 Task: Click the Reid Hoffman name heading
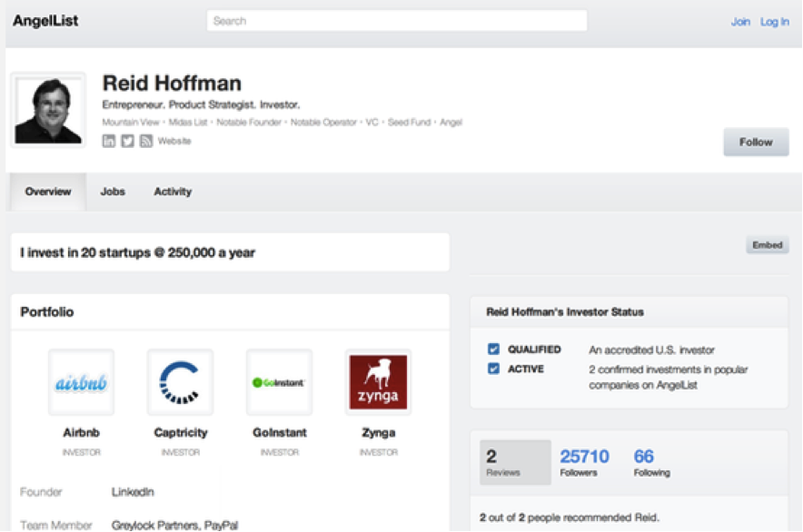(172, 83)
